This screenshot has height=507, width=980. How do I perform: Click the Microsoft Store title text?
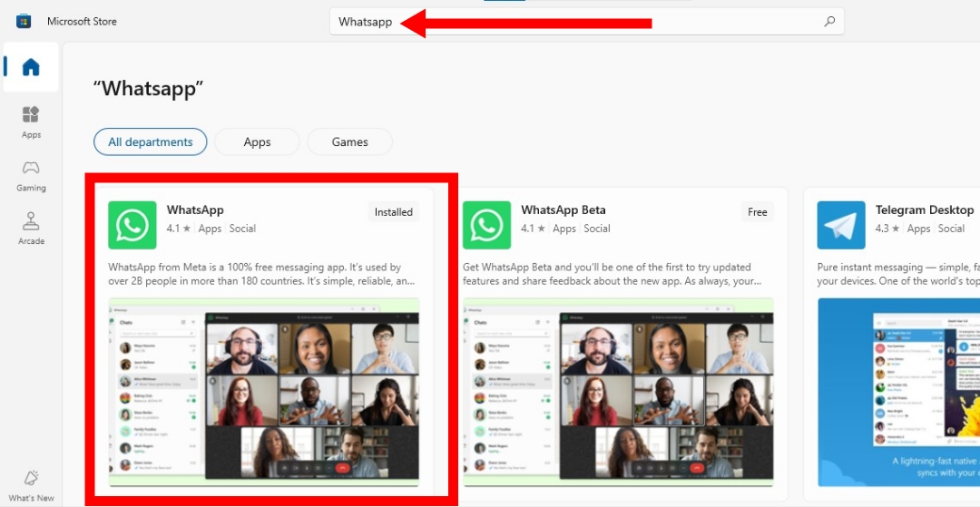point(82,21)
